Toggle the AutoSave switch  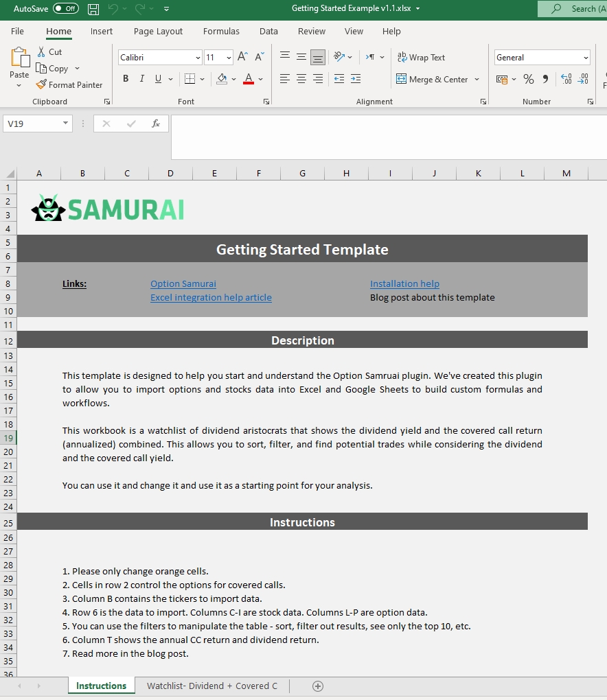pyautogui.click(x=66, y=9)
